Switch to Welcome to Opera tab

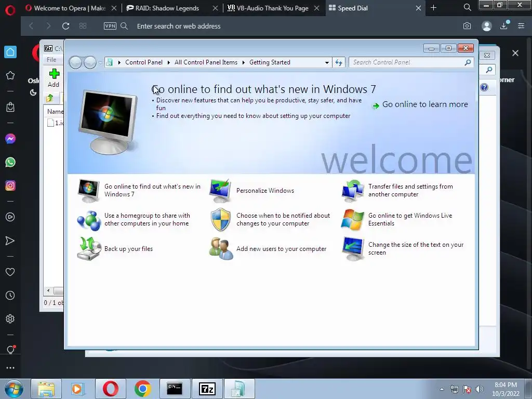[x=70, y=8]
